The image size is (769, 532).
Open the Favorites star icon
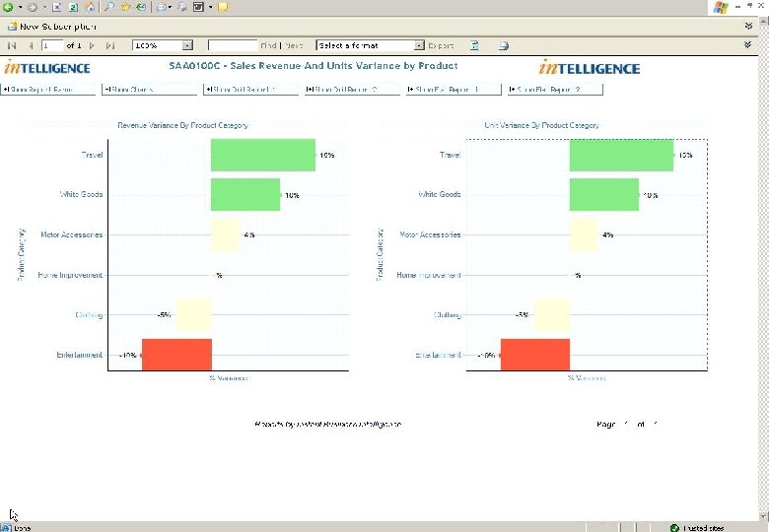coord(125,7)
